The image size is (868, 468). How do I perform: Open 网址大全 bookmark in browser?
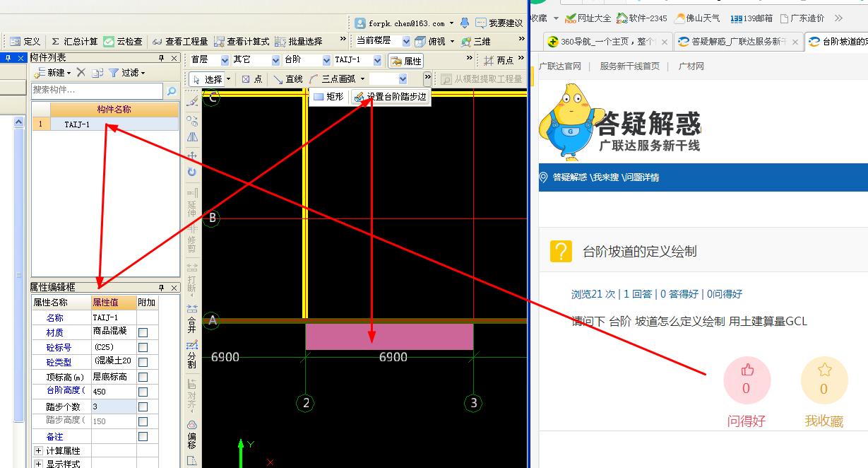588,18
